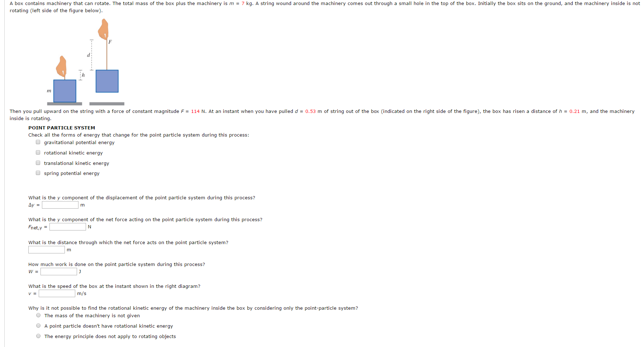
Task: Check the rotational kinetic energy box
Action: click(x=38, y=152)
